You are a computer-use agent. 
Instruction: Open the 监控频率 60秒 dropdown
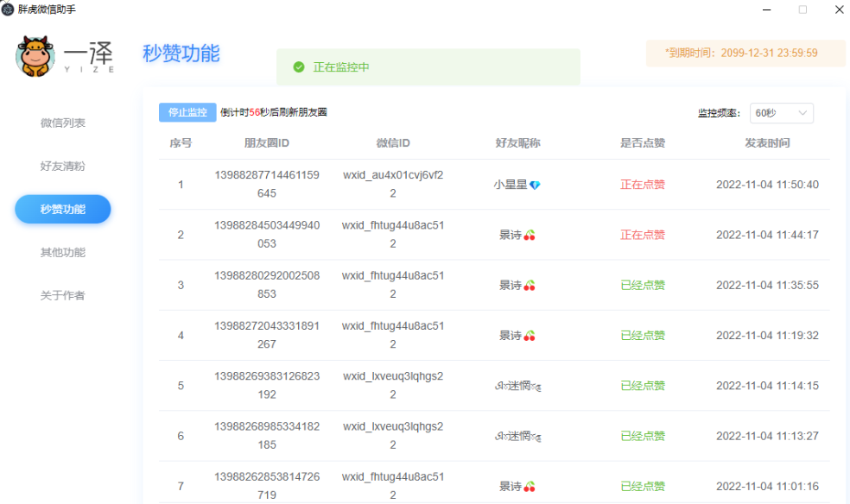click(781, 113)
